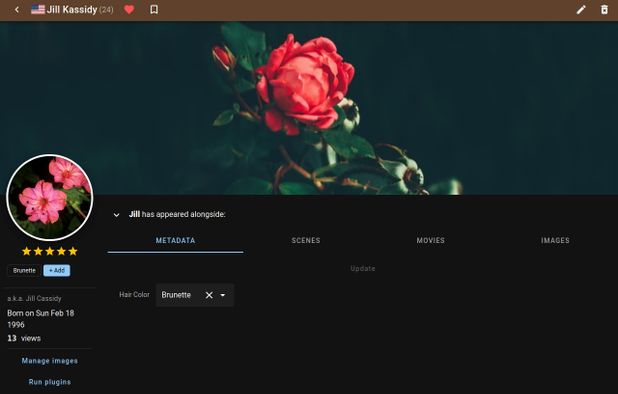Screen dimensions: 618x394
Task: Open the Run plugins link
Action: click(50, 382)
